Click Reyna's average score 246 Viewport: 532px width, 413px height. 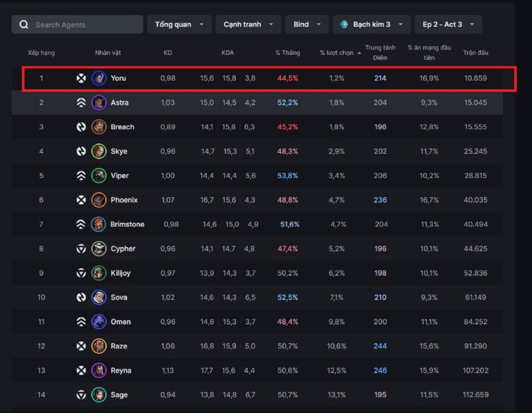tap(380, 370)
